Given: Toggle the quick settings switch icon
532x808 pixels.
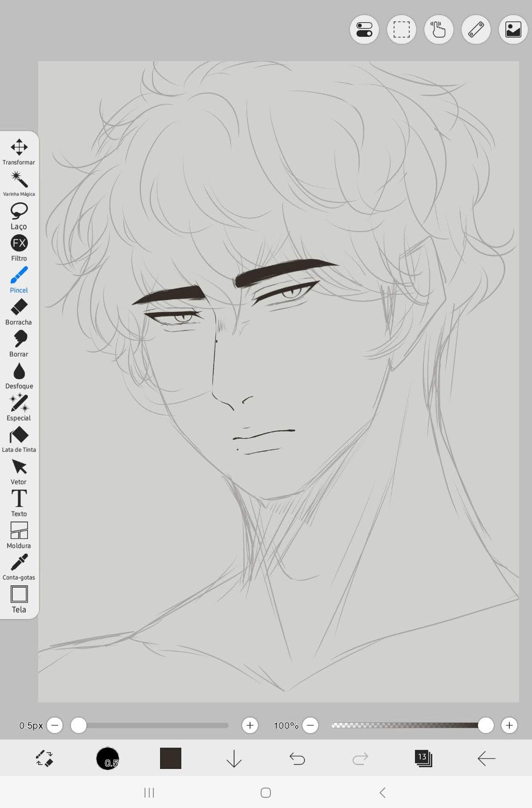Looking at the screenshot, I should 364,30.
